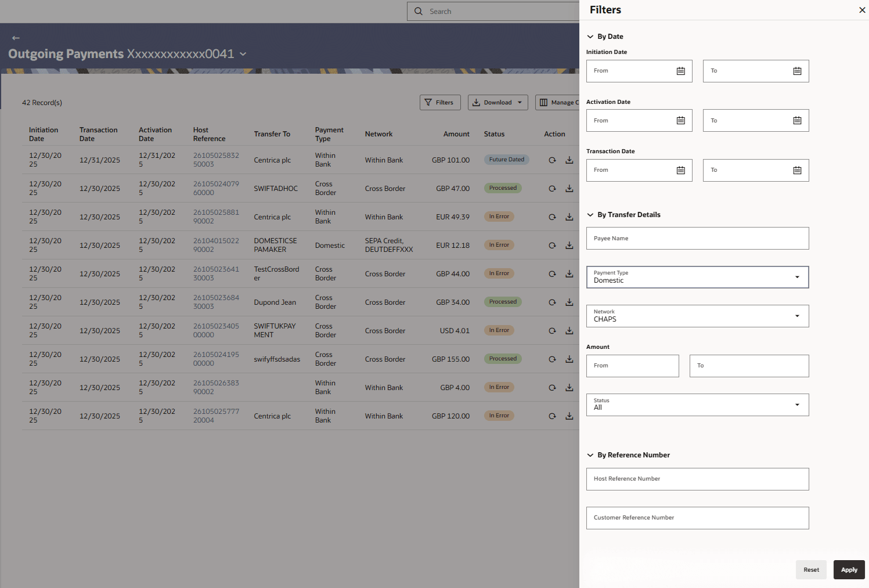Click the Status column header
The width and height of the screenshot is (869, 588).
(494, 134)
